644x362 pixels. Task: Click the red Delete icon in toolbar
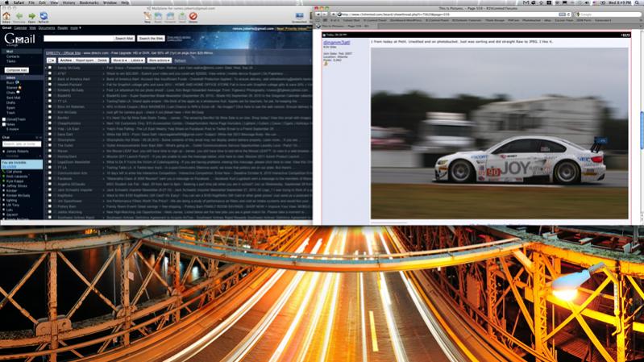pyautogui.click(x=193, y=15)
